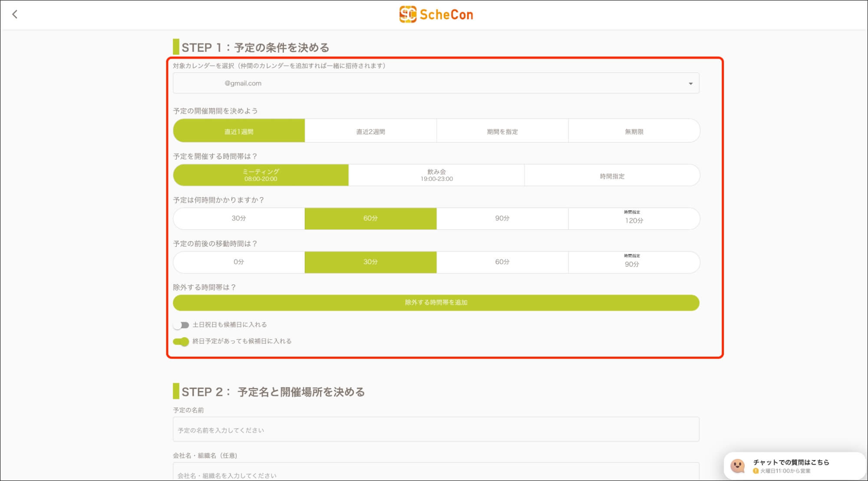
Task: Select 直近2週間 period option
Action: [370, 131]
